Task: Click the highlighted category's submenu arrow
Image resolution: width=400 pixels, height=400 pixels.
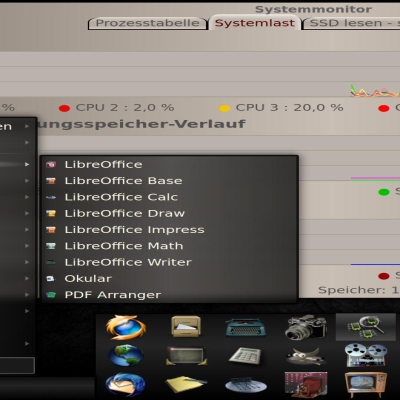Action: coord(27,164)
